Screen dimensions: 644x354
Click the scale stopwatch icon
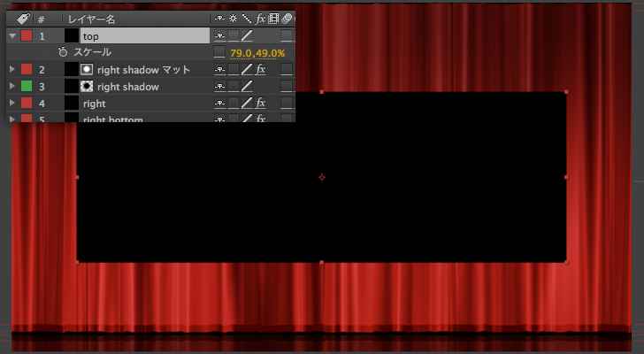[x=63, y=52]
